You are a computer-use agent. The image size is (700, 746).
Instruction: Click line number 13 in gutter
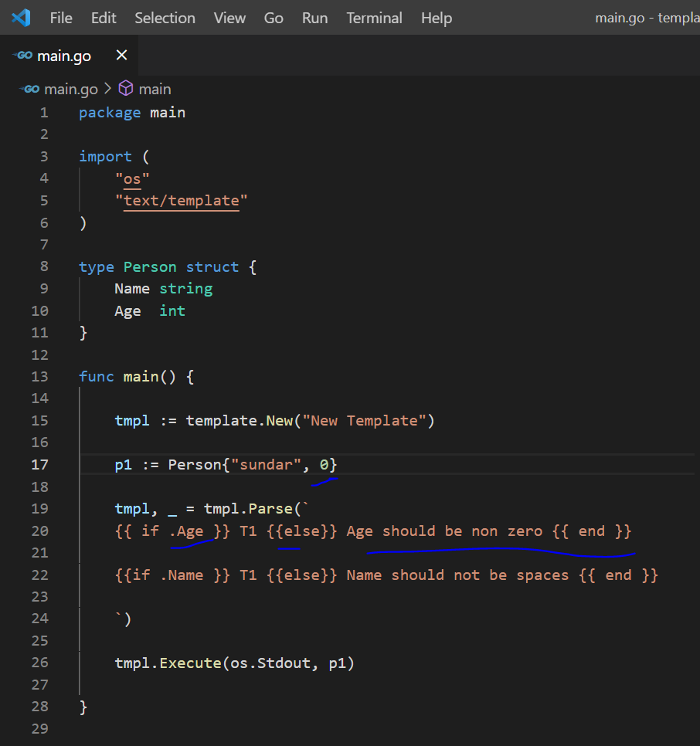pos(40,377)
